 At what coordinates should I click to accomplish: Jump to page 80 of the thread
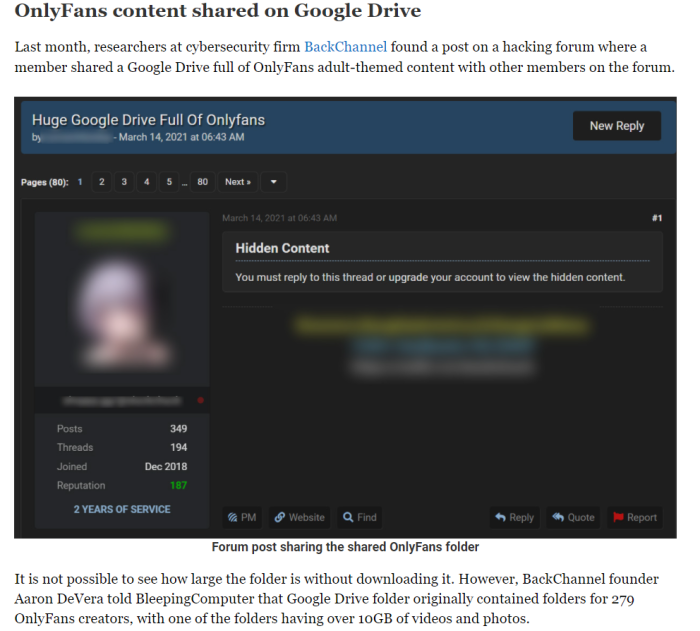click(x=203, y=182)
